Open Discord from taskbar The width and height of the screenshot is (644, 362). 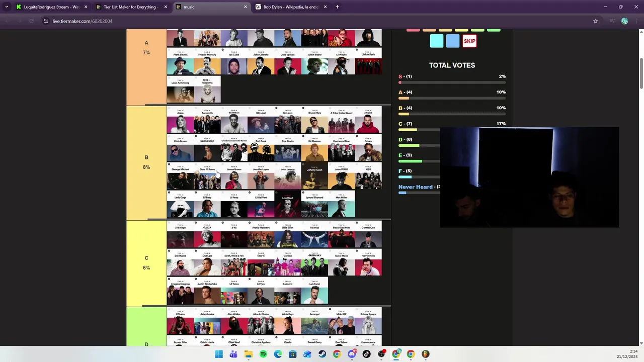352,354
